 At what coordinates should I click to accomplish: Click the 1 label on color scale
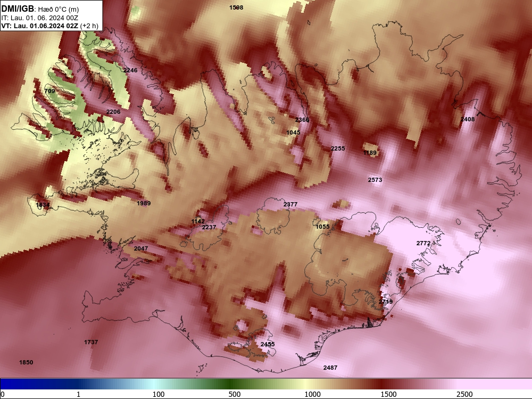click(x=78, y=394)
